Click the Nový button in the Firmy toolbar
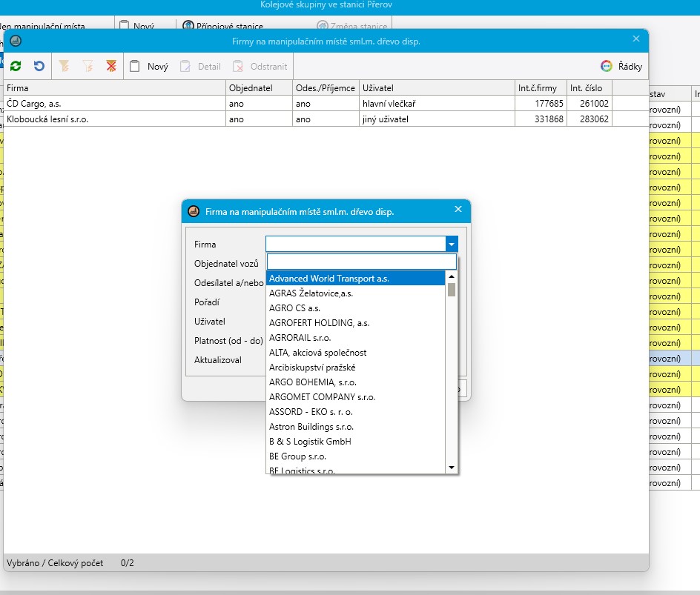The height and width of the screenshot is (595, 700). pos(149,67)
